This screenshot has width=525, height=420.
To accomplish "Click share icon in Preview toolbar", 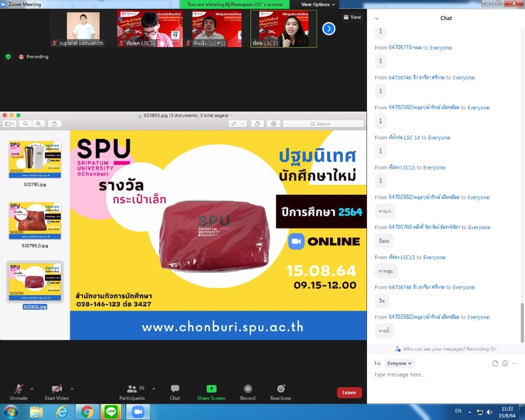I will [x=55, y=124].
